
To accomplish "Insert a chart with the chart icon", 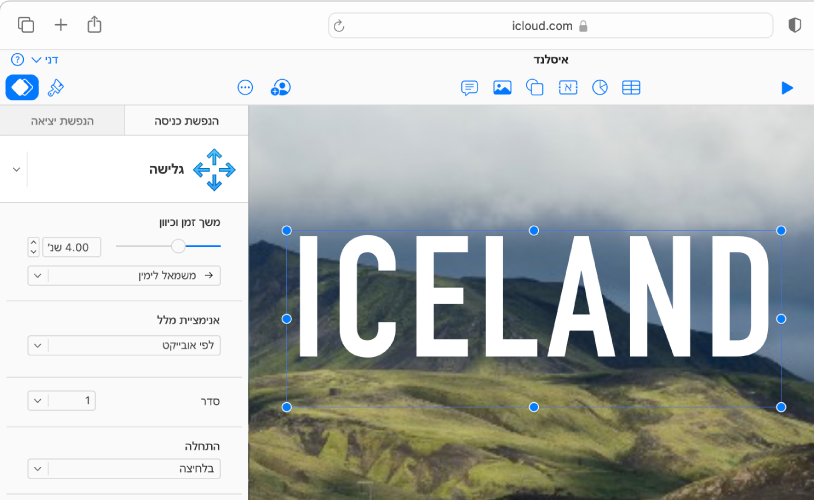I will pos(600,87).
